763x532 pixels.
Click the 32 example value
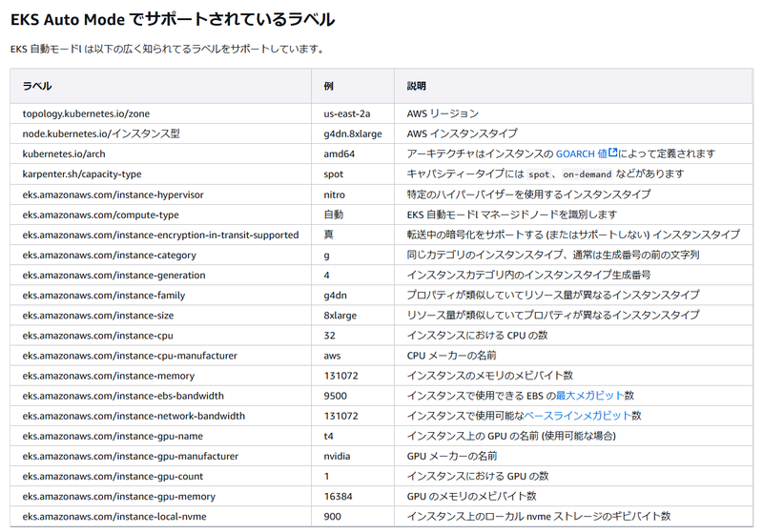pos(329,336)
